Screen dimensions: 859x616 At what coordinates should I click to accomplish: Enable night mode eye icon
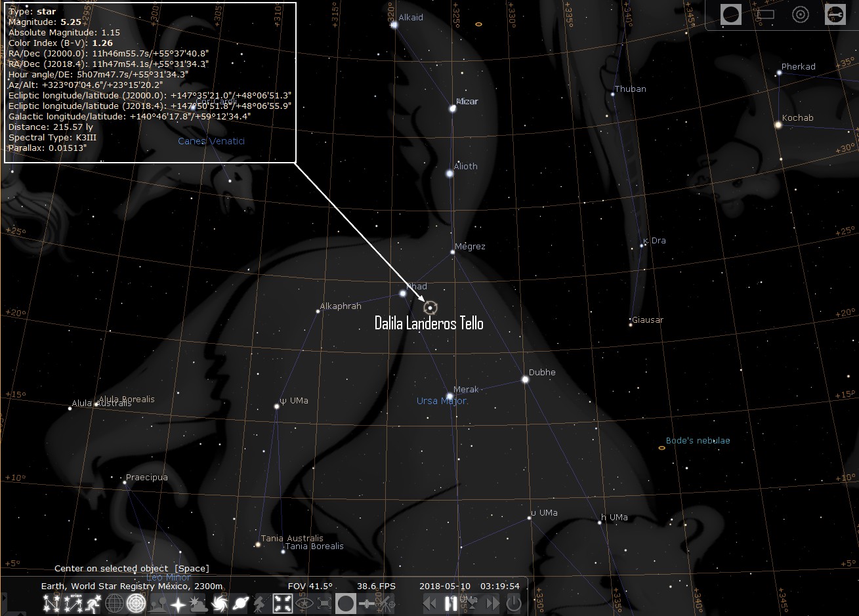tap(304, 604)
